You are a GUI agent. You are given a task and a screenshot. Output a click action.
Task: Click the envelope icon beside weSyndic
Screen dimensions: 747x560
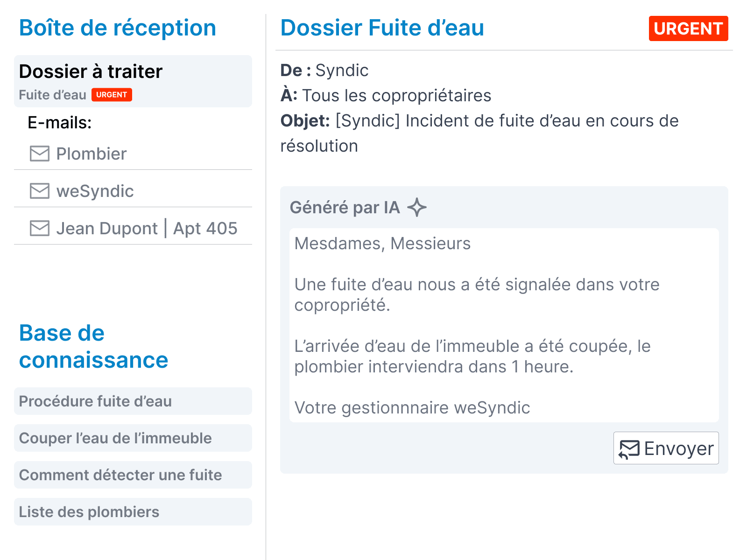pos(40,191)
